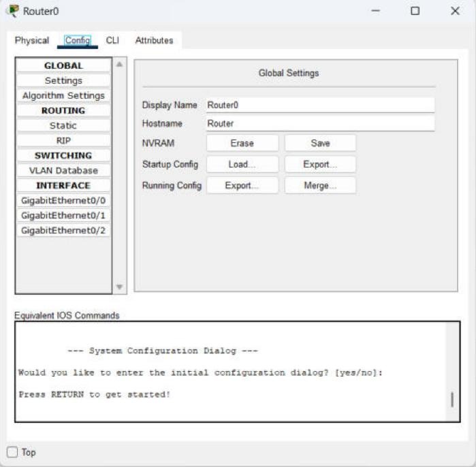Export the Running Config

coord(242,185)
